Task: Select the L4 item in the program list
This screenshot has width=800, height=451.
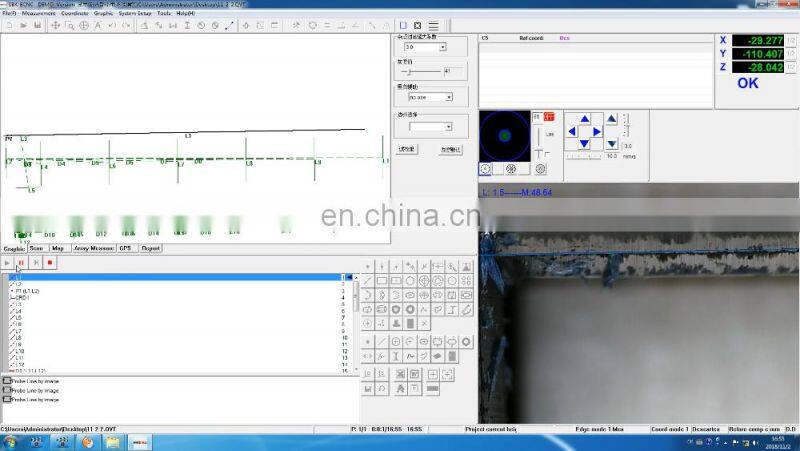Action: point(18,310)
